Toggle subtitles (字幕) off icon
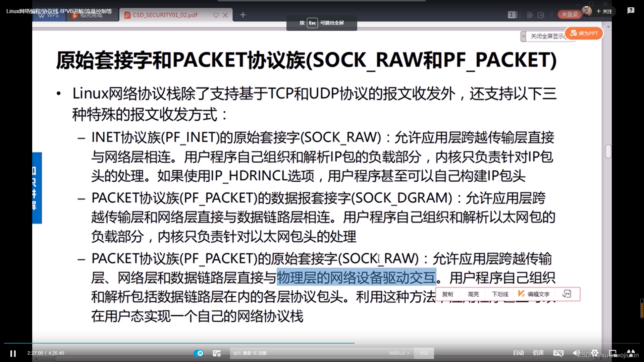This screenshot has height=362, width=644. 558,353
